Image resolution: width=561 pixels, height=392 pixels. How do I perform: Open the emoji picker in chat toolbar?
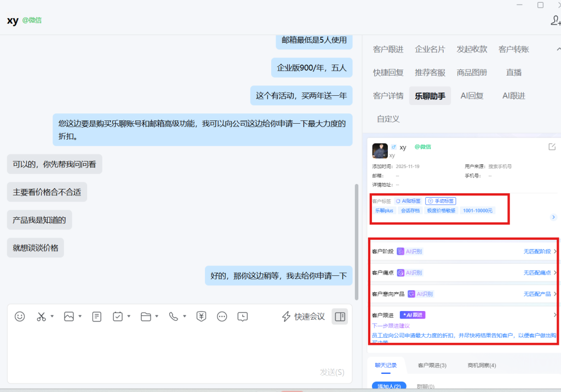(20, 316)
